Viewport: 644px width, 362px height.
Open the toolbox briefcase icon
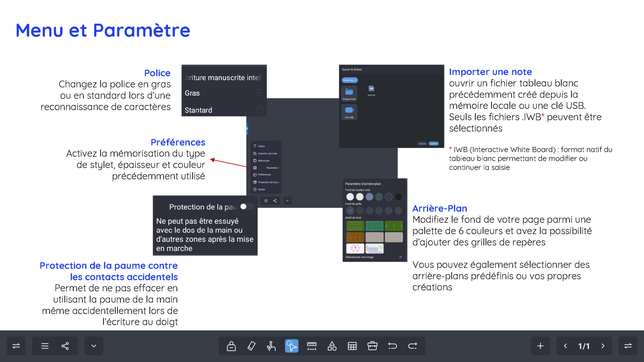[x=372, y=346]
